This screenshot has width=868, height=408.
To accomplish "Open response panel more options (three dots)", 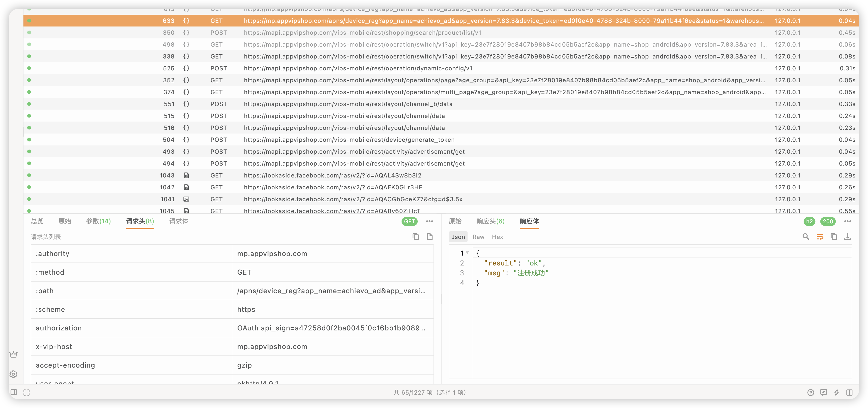I will (x=848, y=221).
